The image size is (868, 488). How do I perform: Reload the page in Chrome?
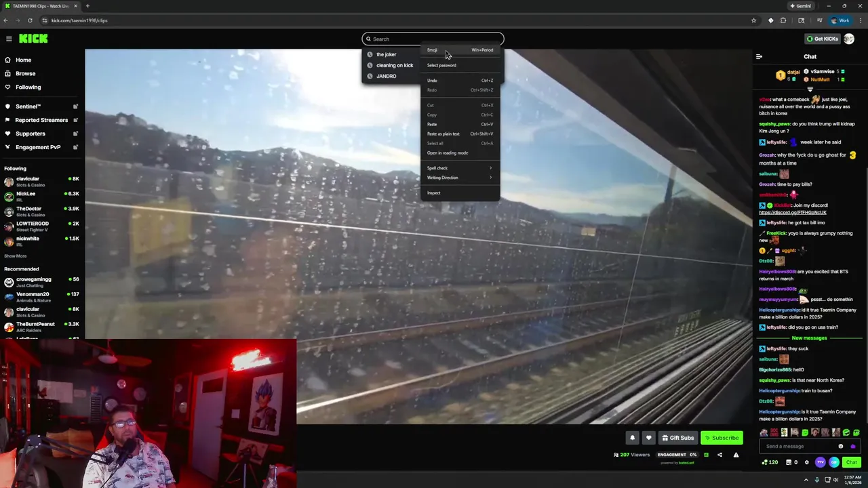tap(30, 20)
